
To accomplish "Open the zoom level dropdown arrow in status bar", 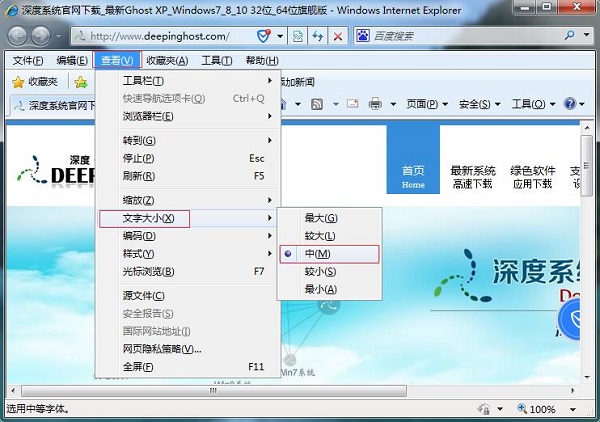I will (x=573, y=409).
